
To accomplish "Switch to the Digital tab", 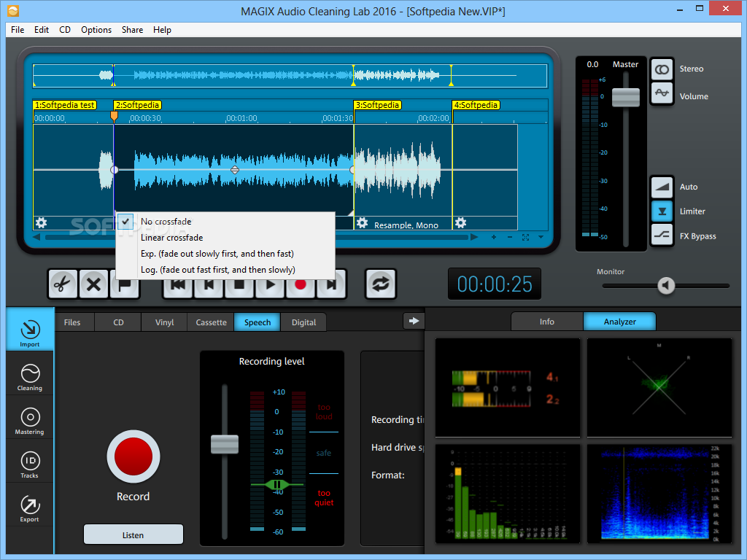I will (x=303, y=322).
